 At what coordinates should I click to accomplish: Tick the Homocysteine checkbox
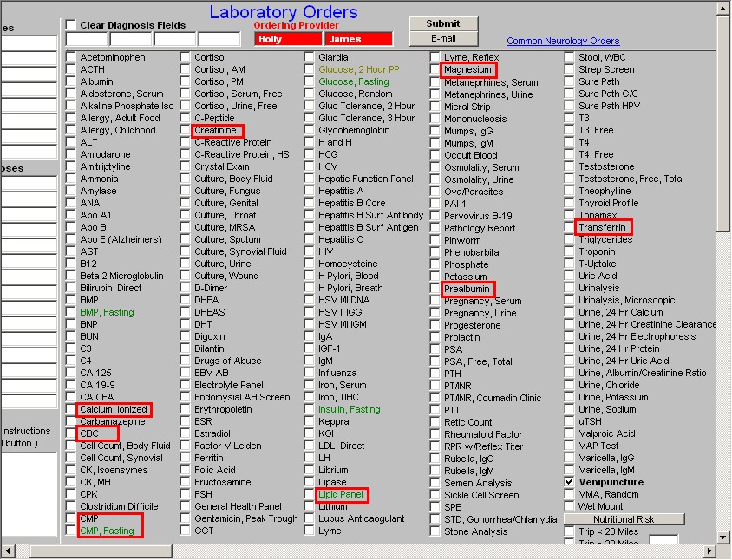point(309,264)
